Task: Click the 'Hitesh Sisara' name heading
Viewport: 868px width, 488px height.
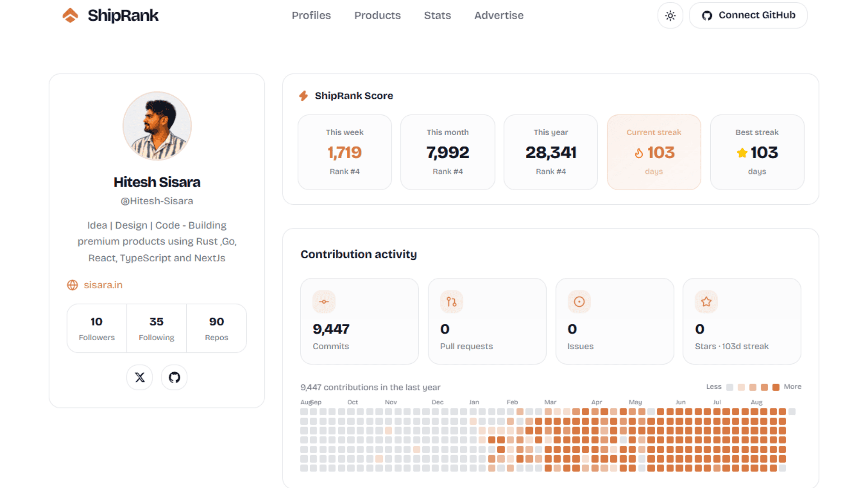Action: 157,182
